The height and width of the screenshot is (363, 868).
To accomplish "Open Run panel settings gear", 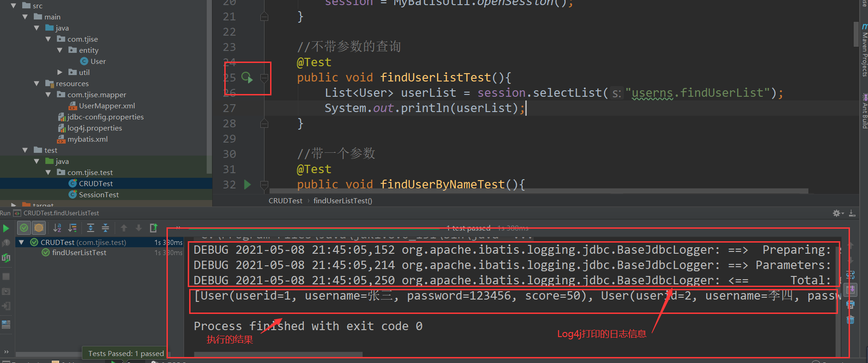I will [837, 213].
